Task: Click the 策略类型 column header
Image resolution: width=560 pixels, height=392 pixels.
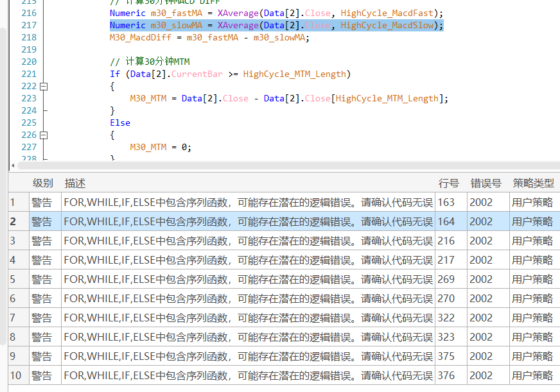Action: pos(533,183)
